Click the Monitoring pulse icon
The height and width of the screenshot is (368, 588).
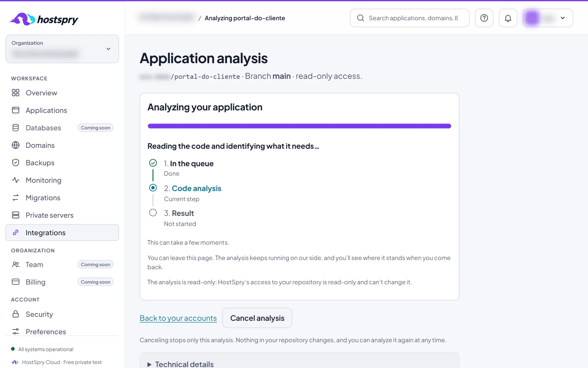tap(16, 180)
